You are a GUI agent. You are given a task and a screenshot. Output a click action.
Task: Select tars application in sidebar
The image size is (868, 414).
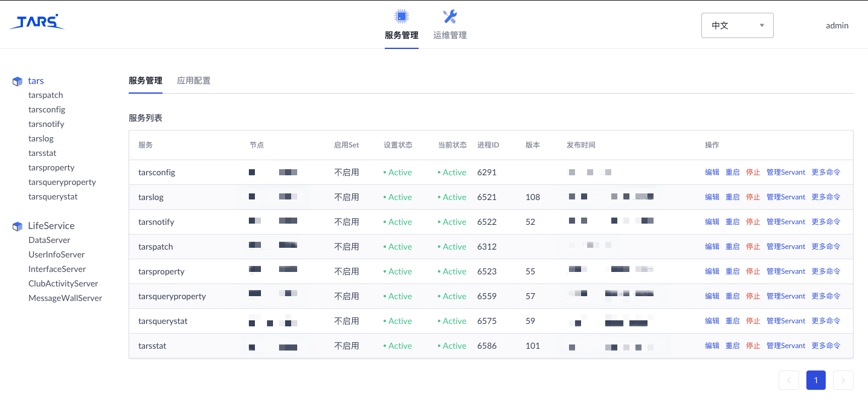36,80
